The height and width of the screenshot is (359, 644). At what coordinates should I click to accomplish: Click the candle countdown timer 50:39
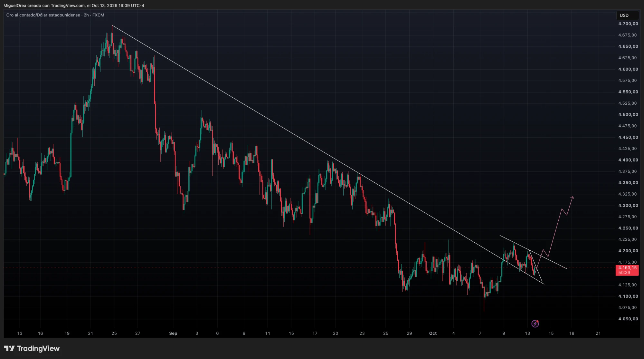624,273
